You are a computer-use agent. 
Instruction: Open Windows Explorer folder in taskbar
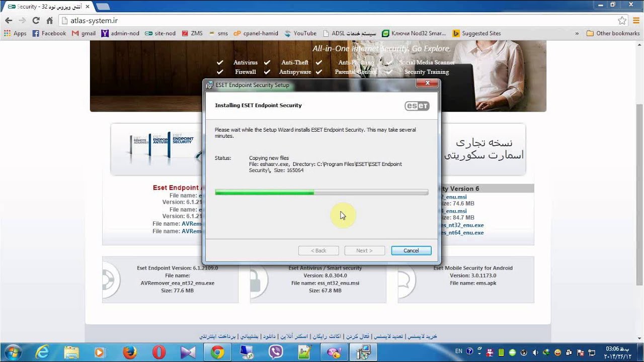coord(71,352)
